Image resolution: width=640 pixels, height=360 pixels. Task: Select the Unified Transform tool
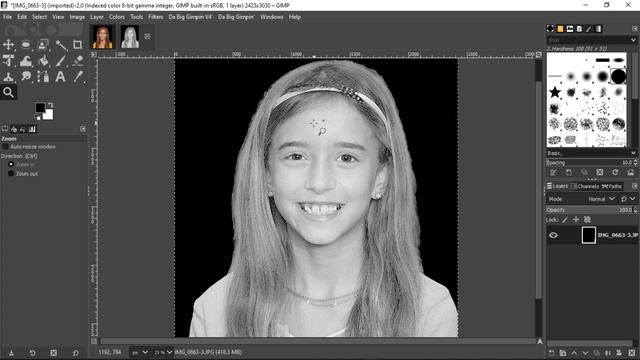click(x=8, y=60)
